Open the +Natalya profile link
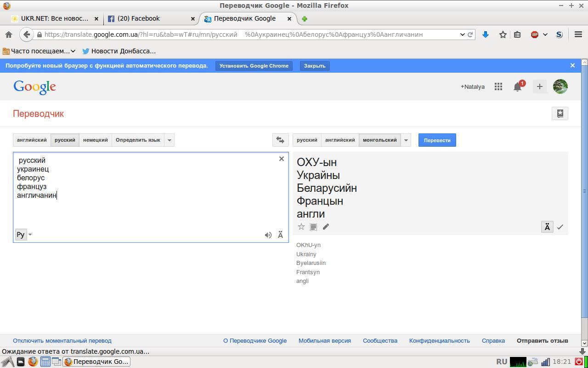This screenshot has height=368, width=588. coord(473,86)
